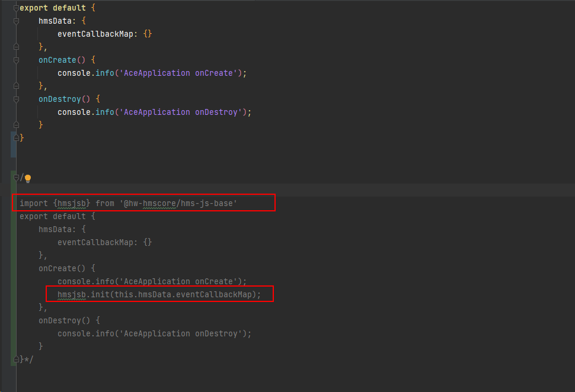
Task: Collapse the first 'export default {' block fold marker
Action: click(x=16, y=8)
